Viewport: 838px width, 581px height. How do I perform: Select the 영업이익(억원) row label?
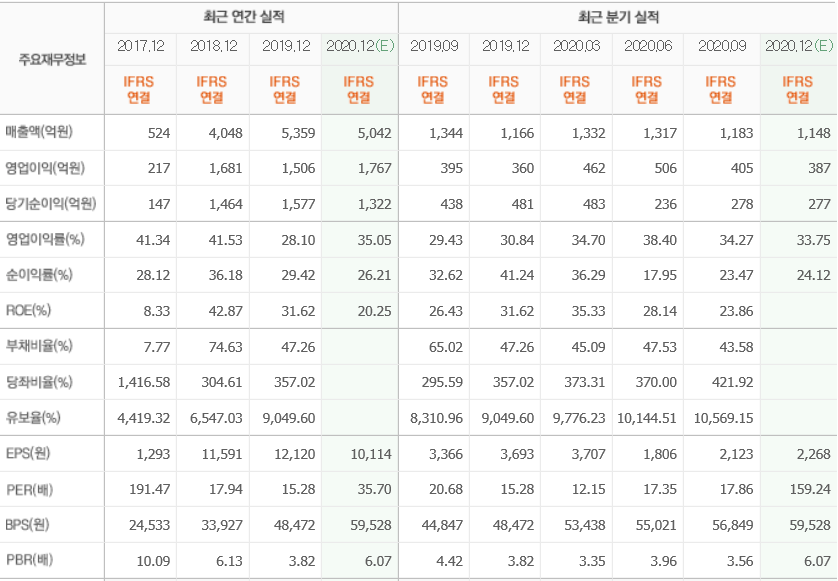pos(45,168)
